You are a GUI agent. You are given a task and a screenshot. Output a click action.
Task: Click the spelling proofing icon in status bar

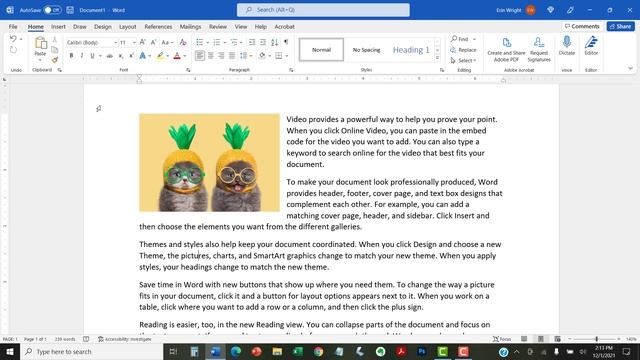click(86, 339)
